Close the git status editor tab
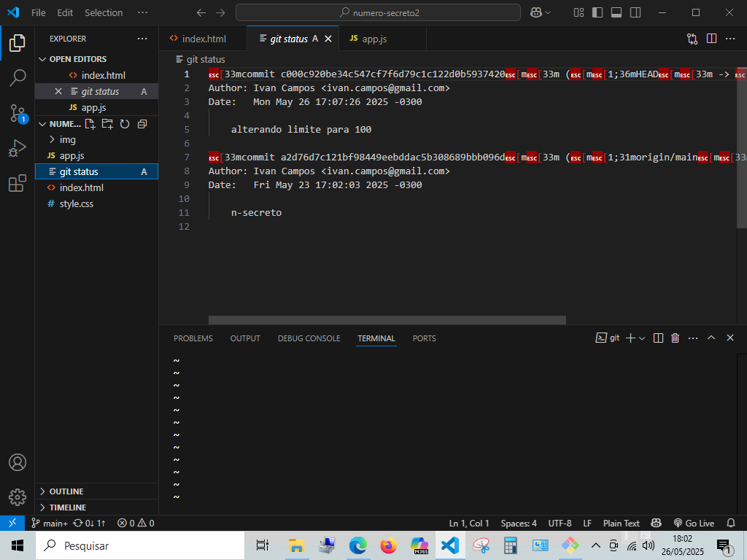The image size is (747, 560). click(328, 39)
